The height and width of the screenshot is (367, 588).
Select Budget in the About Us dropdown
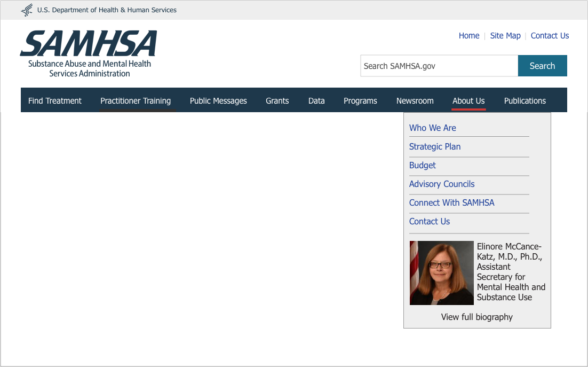click(422, 165)
